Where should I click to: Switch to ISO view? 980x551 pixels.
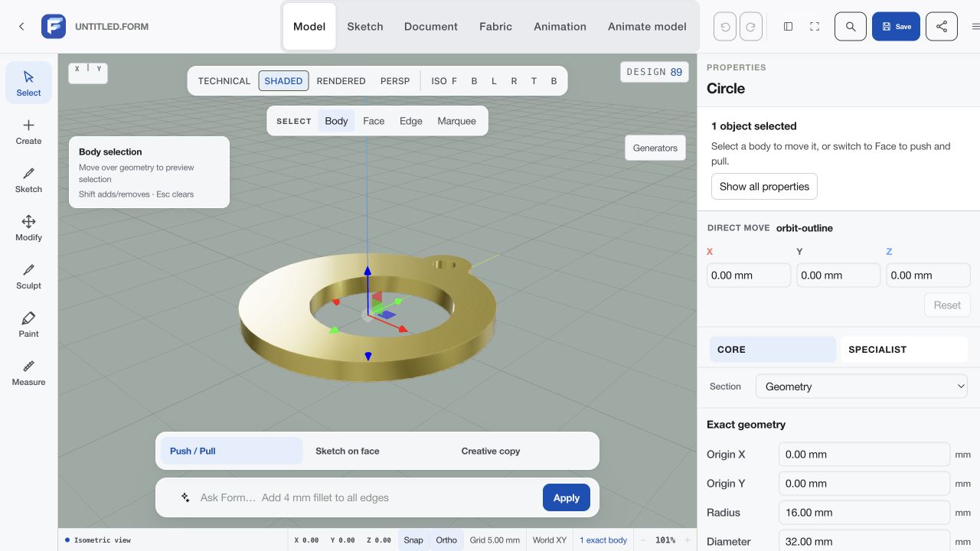click(x=439, y=80)
